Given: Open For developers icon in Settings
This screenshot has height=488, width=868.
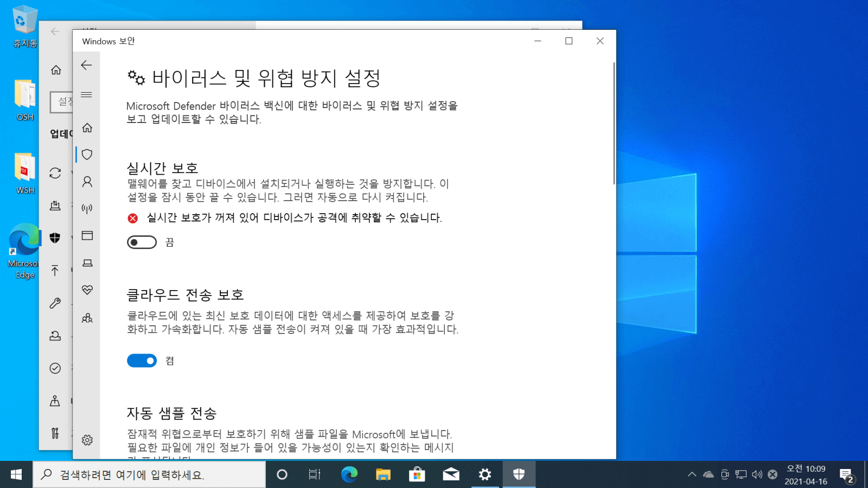Looking at the screenshot, I should (x=55, y=433).
